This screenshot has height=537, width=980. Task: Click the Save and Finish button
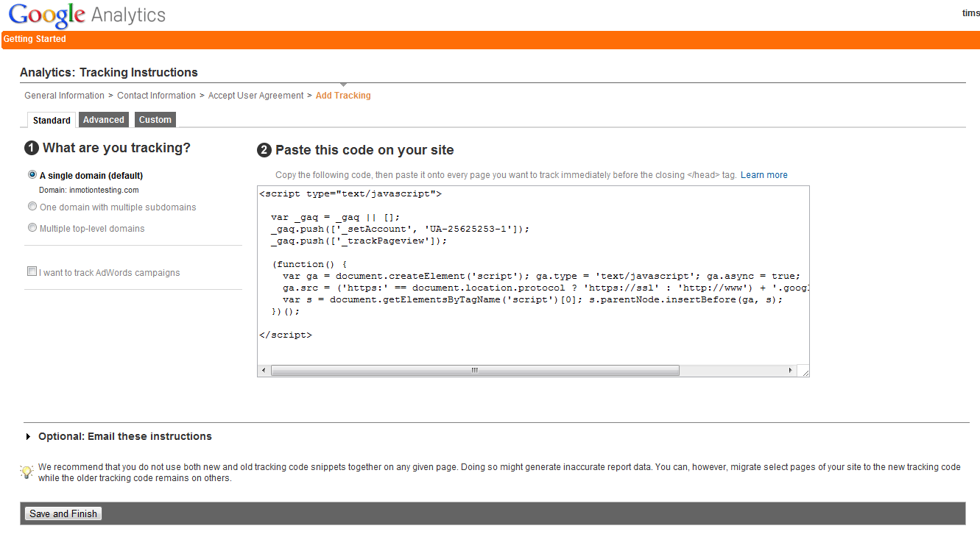63,513
